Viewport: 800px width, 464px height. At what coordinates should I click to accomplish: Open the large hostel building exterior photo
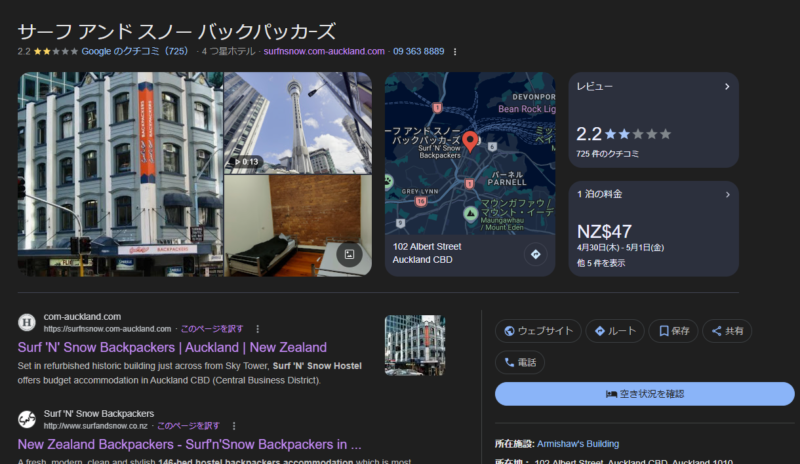coord(120,174)
